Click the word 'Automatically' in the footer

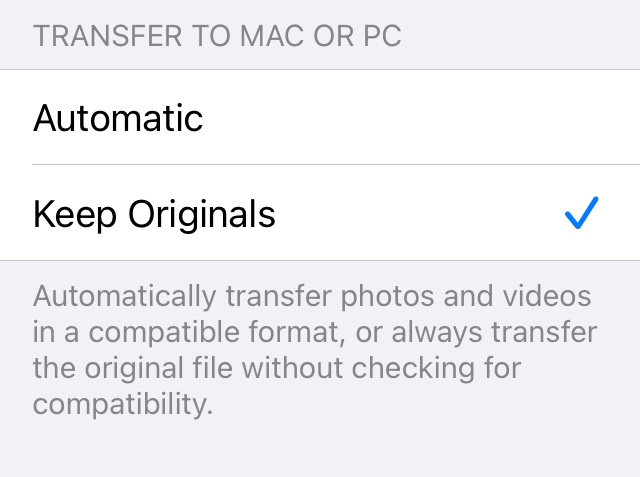click(124, 297)
